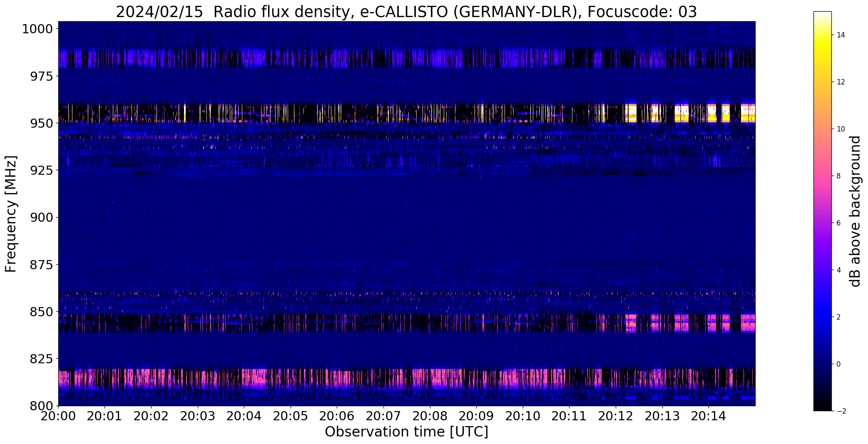Click the 20:01 time tick label

tap(104, 416)
